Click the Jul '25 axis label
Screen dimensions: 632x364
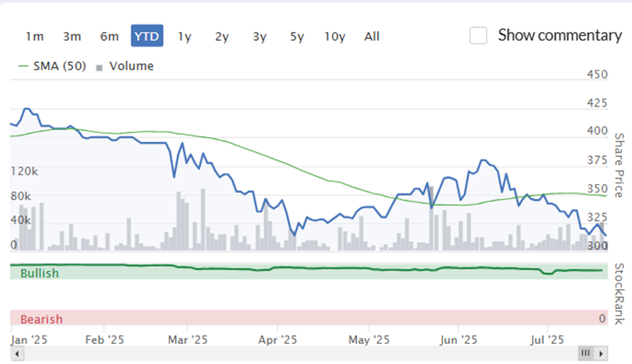(x=547, y=340)
